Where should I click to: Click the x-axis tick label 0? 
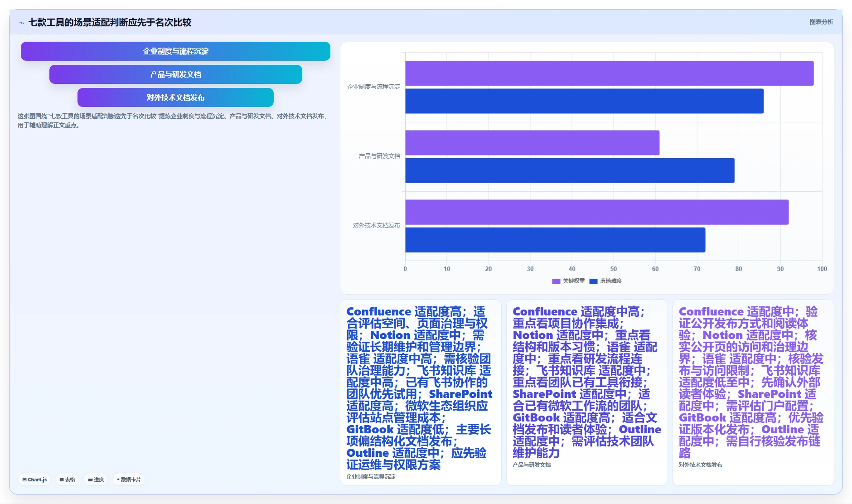(x=405, y=269)
